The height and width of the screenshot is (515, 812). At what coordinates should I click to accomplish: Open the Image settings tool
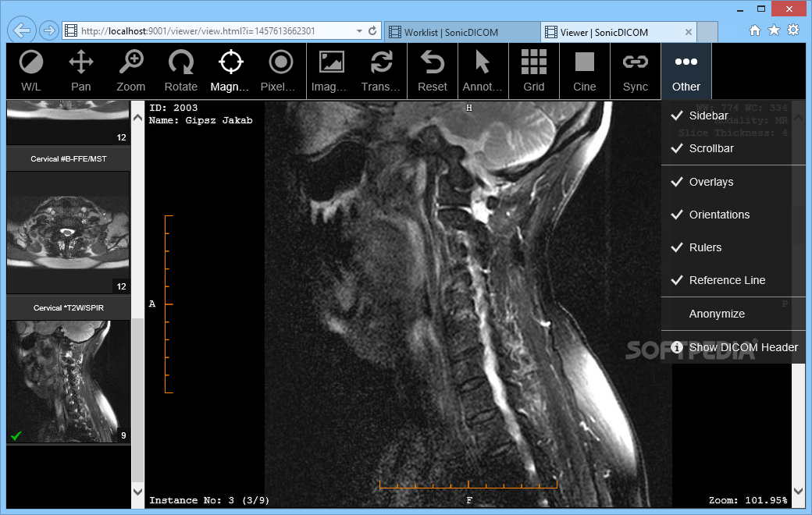[331, 71]
